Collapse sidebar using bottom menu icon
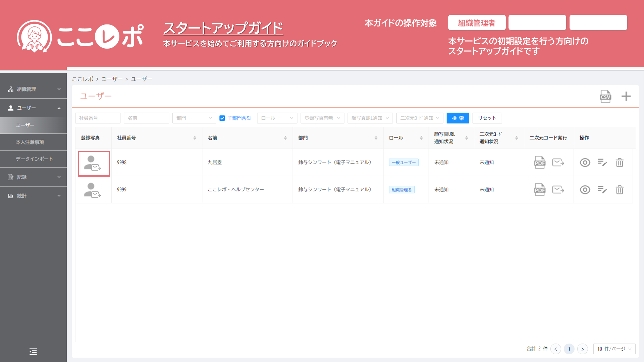The height and width of the screenshot is (362, 644). coord(33,351)
